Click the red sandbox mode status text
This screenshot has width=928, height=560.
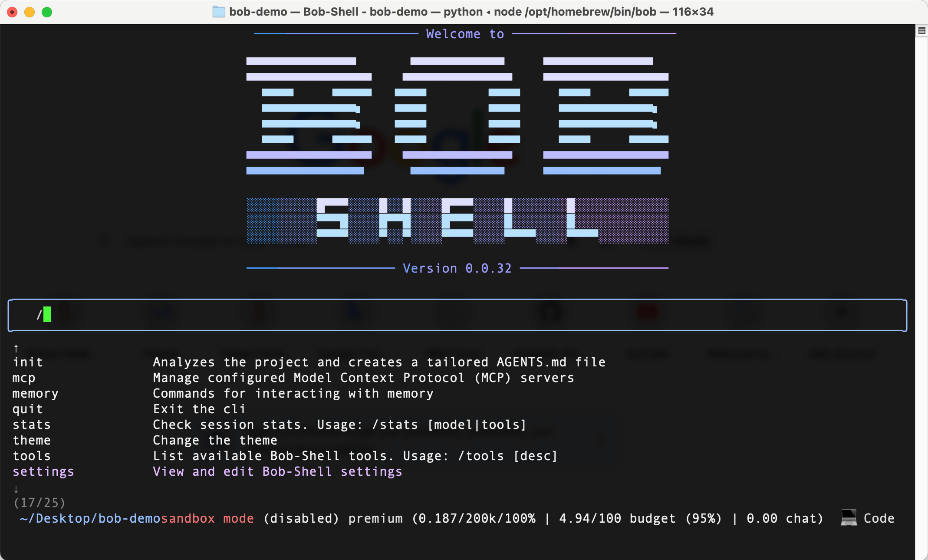[207, 518]
